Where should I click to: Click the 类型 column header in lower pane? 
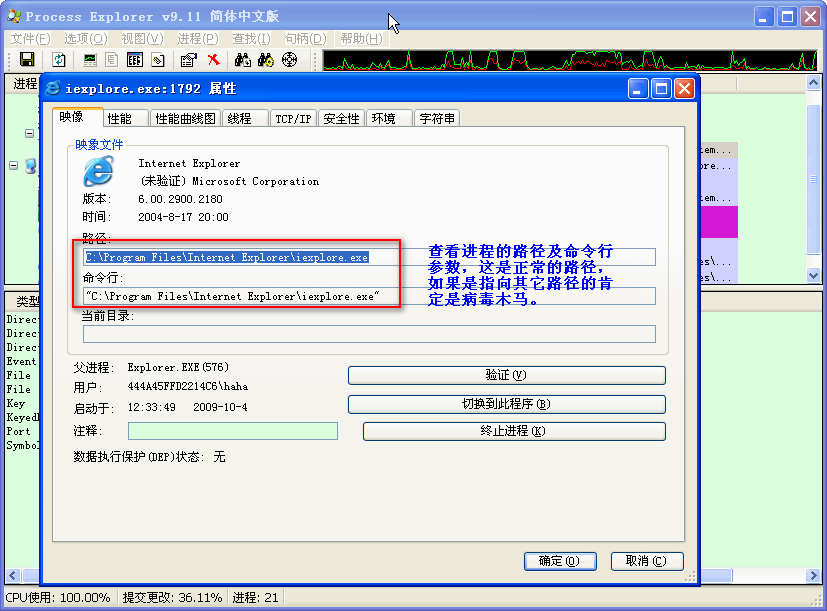(24, 301)
